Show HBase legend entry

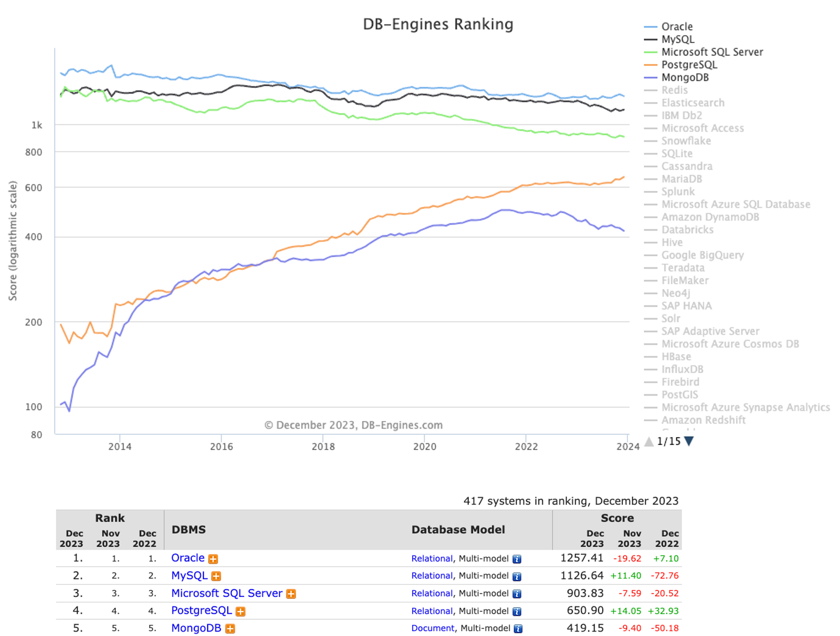tap(668, 357)
